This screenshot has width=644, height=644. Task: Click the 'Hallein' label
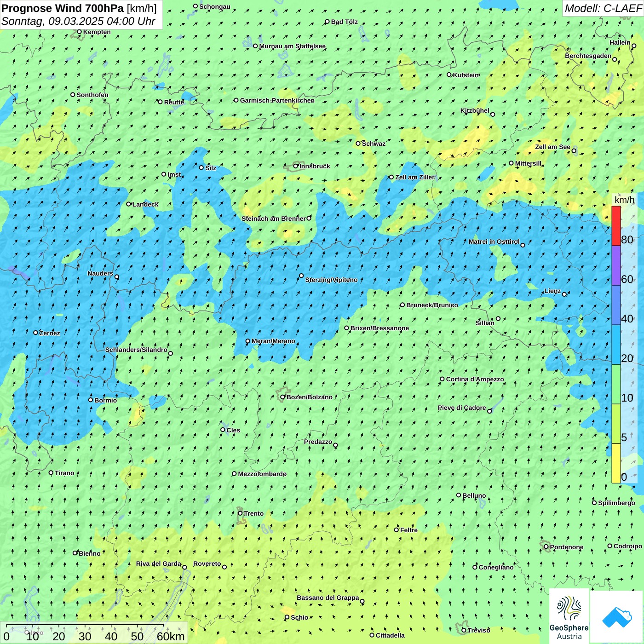tap(620, 42)
